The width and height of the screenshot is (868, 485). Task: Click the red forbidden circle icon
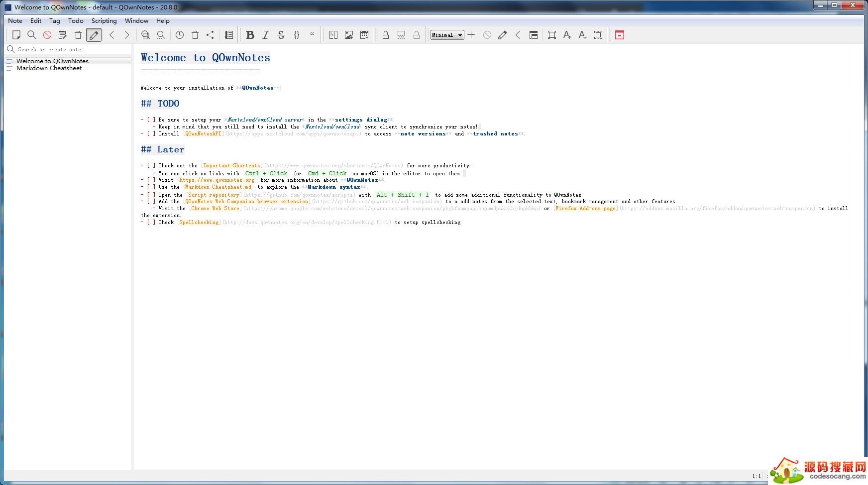coord(47,35)
